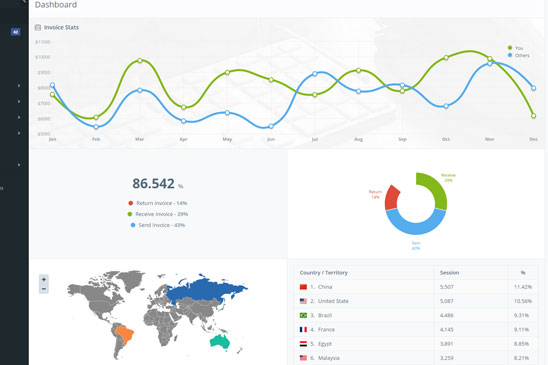This screenshot has height=365, width=548.
Task: Zoom in the world map with plus
Action: point(44,280)
